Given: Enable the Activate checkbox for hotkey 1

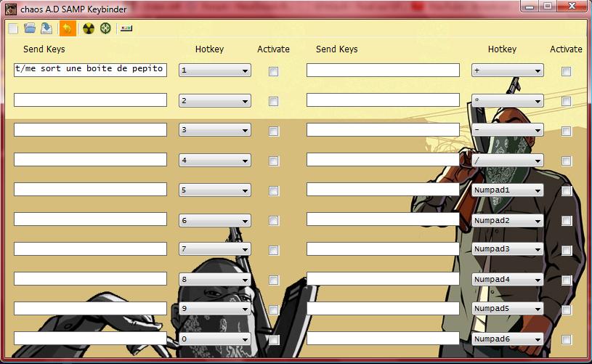Looking at the screenshot, I should click(273, 71).
